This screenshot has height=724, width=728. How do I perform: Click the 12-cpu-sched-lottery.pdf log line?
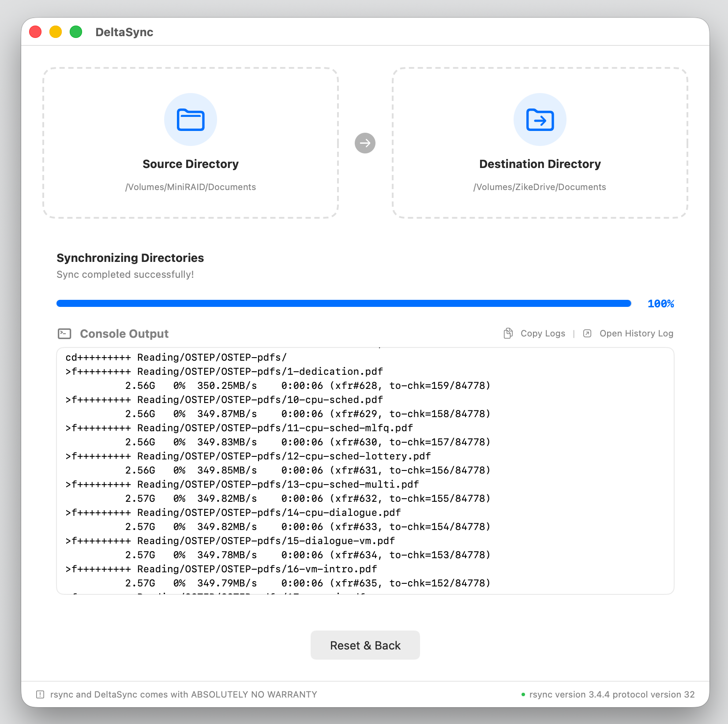tap(248, 456)
